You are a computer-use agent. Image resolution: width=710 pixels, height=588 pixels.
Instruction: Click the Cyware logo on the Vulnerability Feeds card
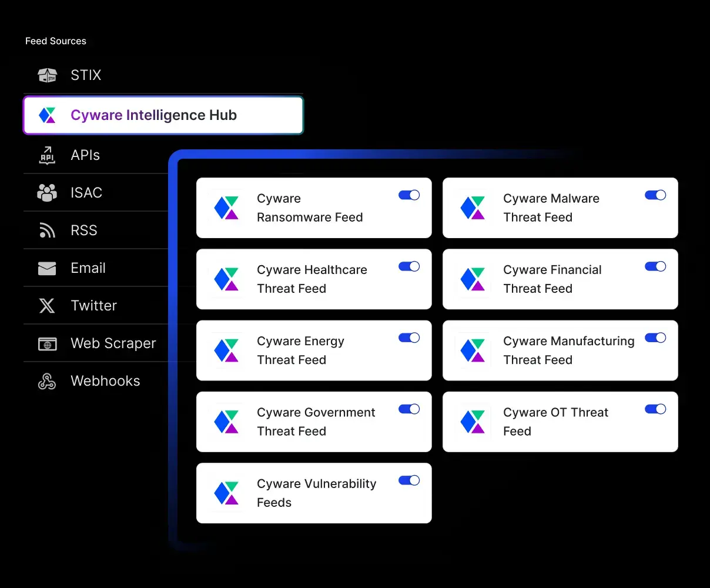tap(226, 493)
